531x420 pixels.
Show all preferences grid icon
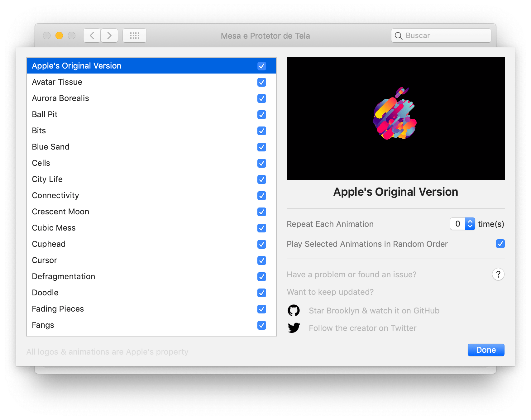pos(135,36)
